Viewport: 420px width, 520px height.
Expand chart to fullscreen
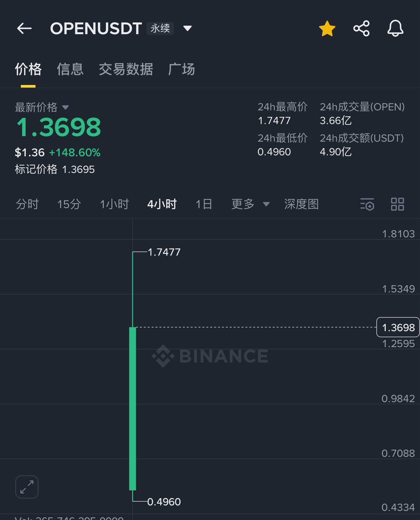click(x=27, y=487)
